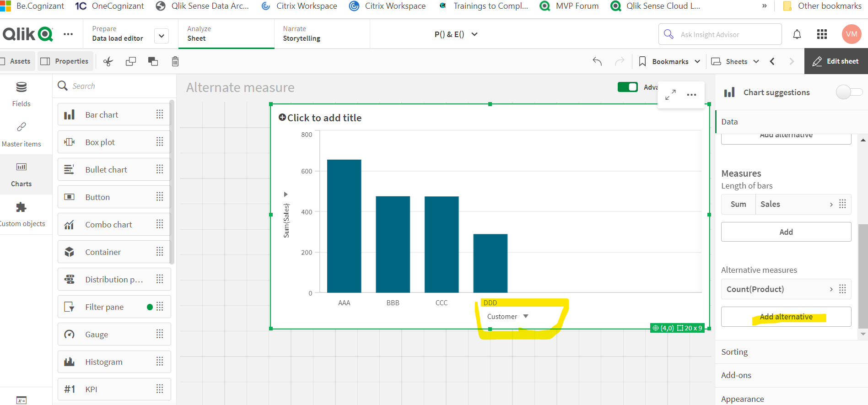Toggle the Properties panel
868x405 pixels.
tap(65, 61)
